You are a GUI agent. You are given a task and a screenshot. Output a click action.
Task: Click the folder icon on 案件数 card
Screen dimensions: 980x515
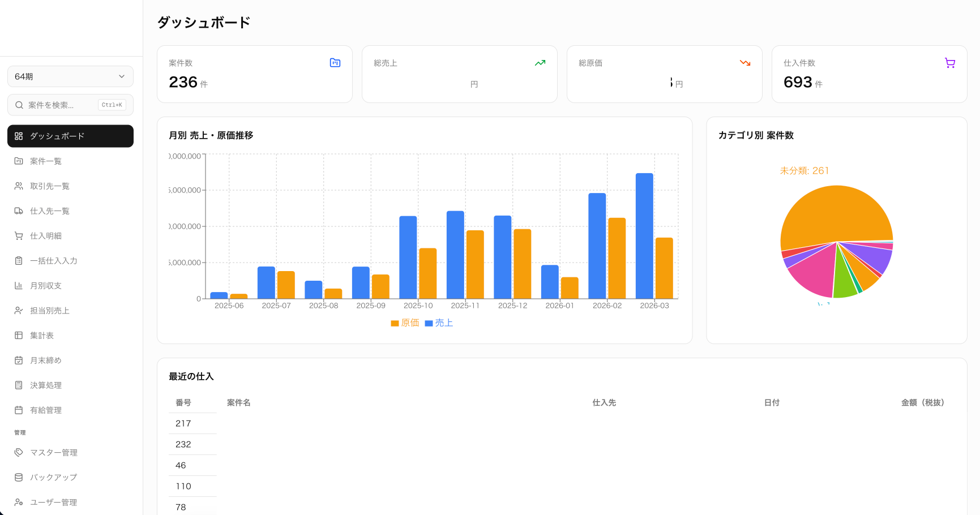335,63
